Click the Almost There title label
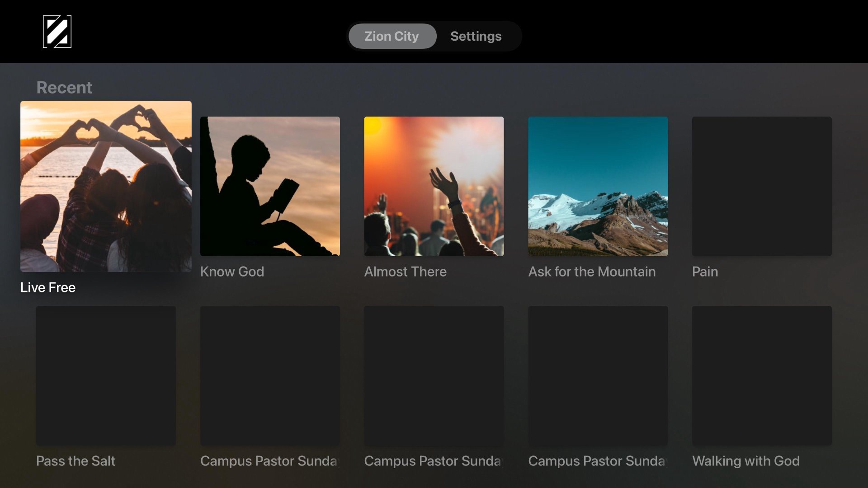This screenshot has height=488, width=868. 405,272
